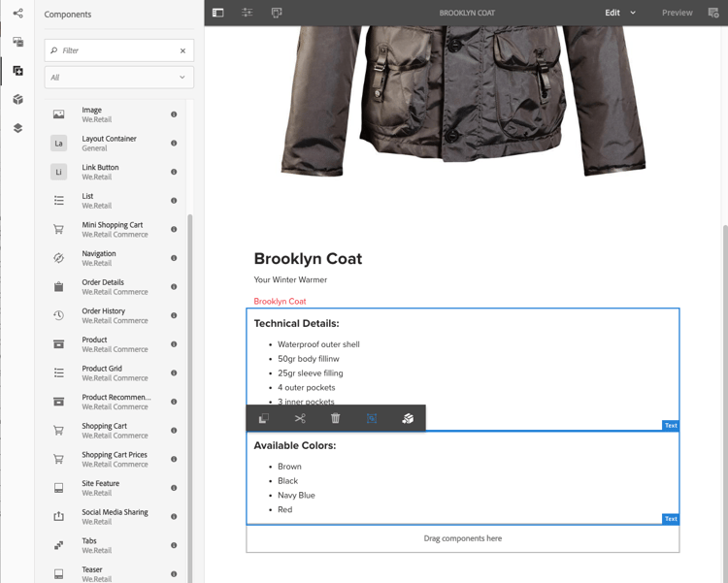Viewport: 728px width, 583px height.
Task: Show info for Site Feature component
Action: point(174,488)
